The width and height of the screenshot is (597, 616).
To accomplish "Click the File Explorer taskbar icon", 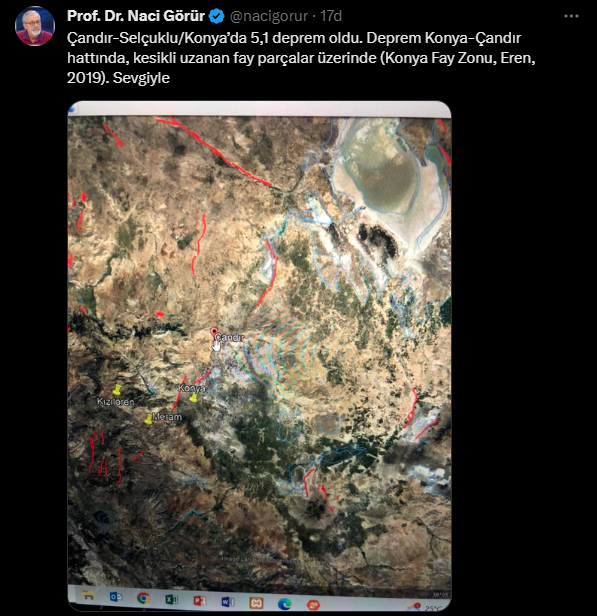I will point(88,596).
